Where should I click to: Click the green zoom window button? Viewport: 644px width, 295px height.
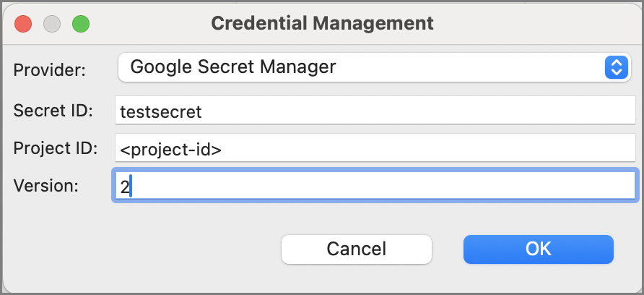coord(80,23)
